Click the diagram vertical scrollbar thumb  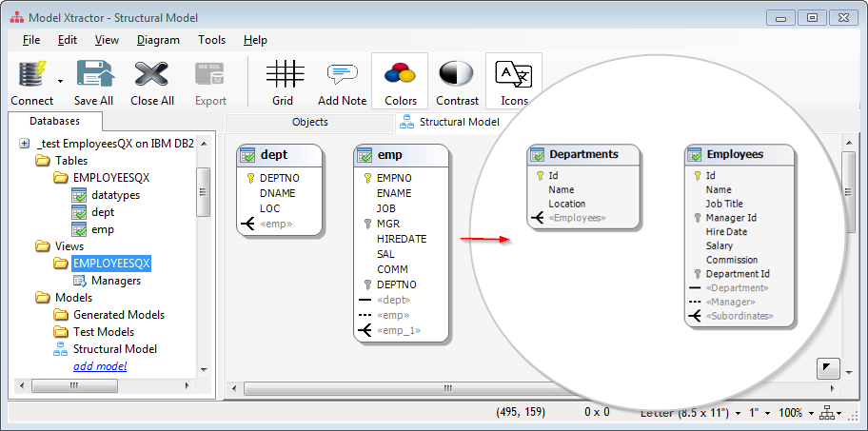click(847, 191)
